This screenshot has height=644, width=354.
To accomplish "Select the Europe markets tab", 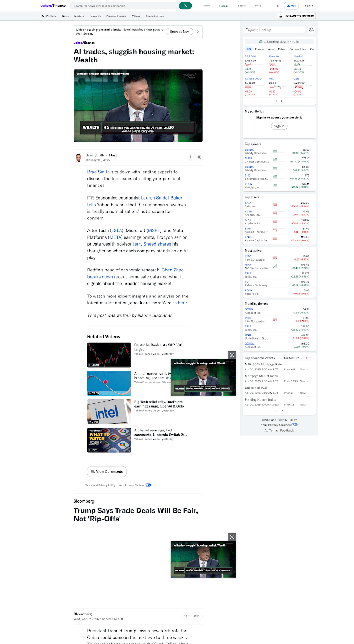I will [259, 49].
